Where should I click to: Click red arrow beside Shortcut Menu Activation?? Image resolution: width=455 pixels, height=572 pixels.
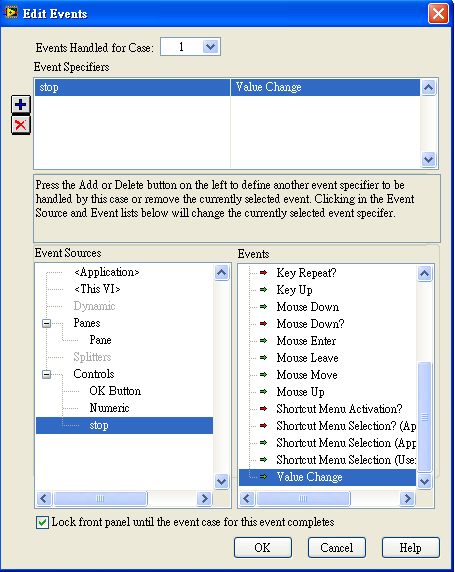tap(263, 409)
